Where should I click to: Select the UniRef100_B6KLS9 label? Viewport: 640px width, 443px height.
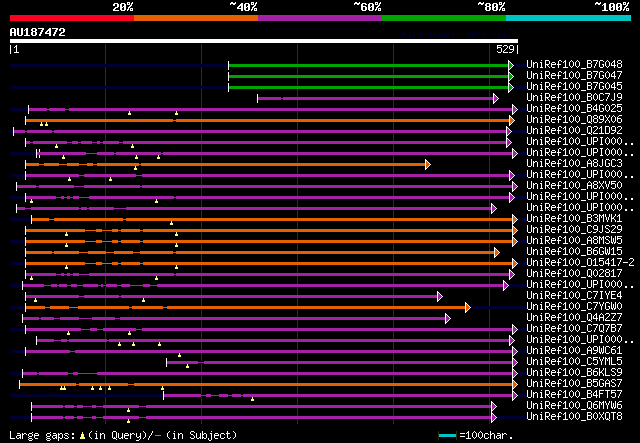tap(574, 373)
